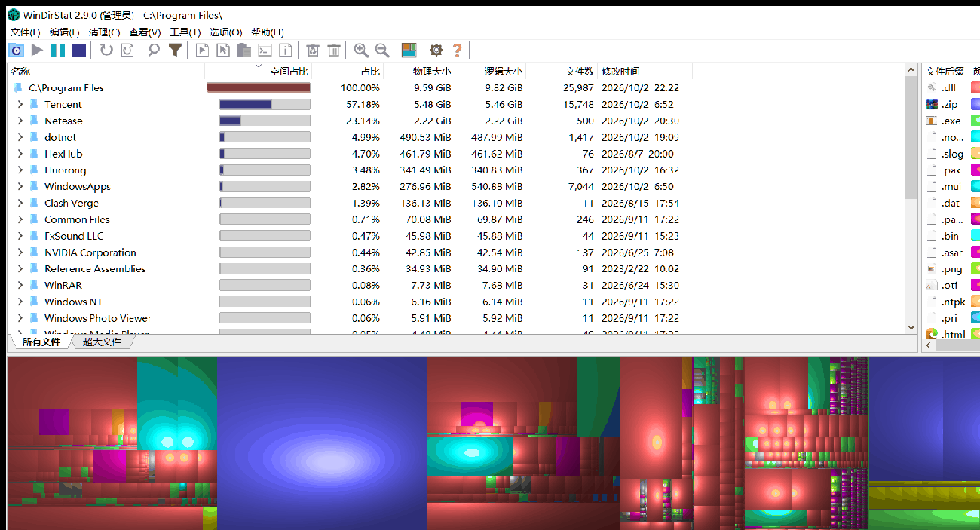Open settings with the gear icon
This screenshot has width=980, height=530.
click(x=436, y=50)
